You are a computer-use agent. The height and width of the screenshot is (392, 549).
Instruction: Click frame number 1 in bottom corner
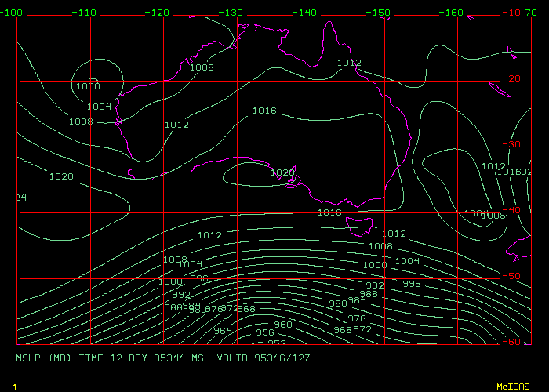click(x=15, y=387)
